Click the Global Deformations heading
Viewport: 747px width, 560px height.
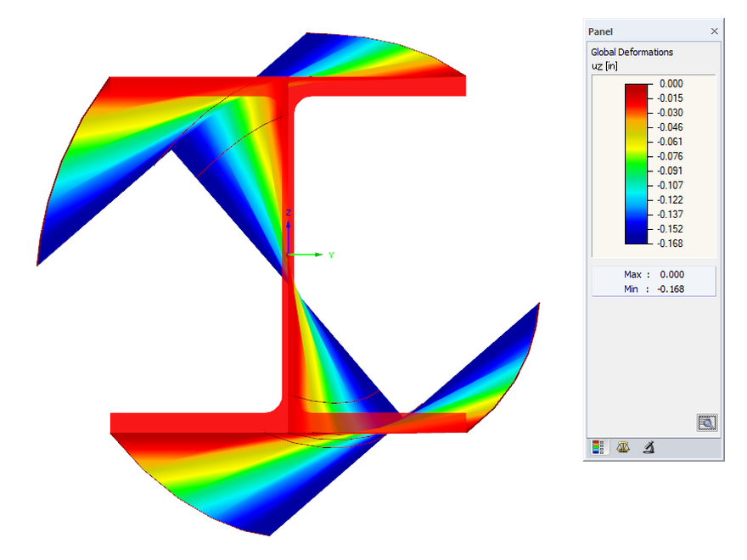632,52
